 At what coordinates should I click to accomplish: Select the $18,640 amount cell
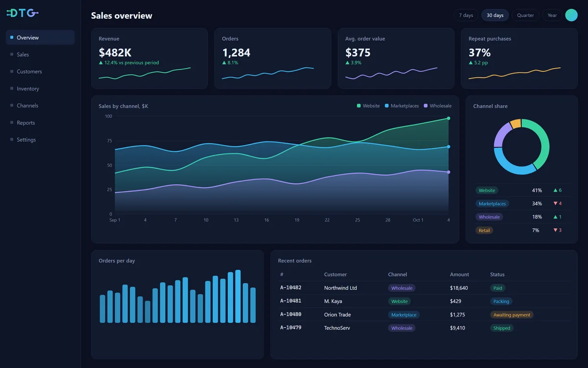[459, 288]
